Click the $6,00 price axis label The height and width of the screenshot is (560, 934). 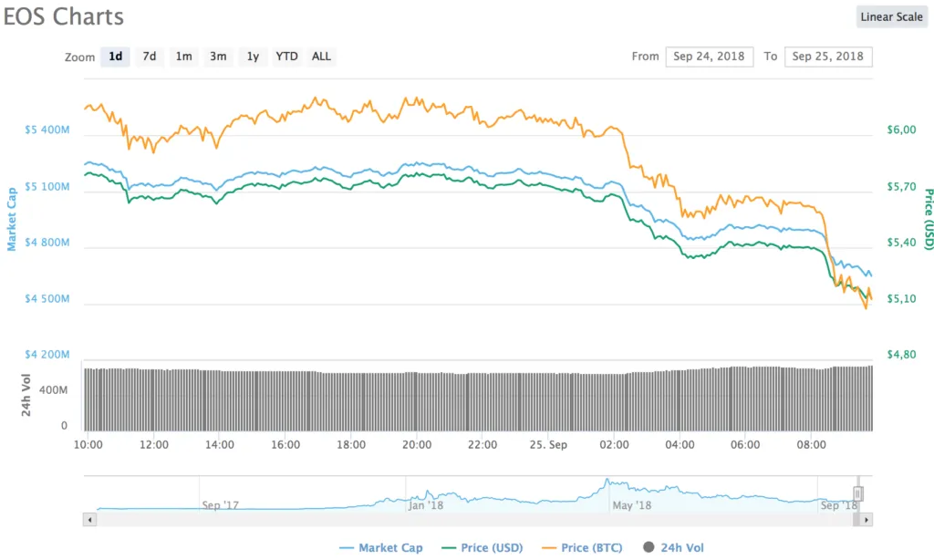901,130
